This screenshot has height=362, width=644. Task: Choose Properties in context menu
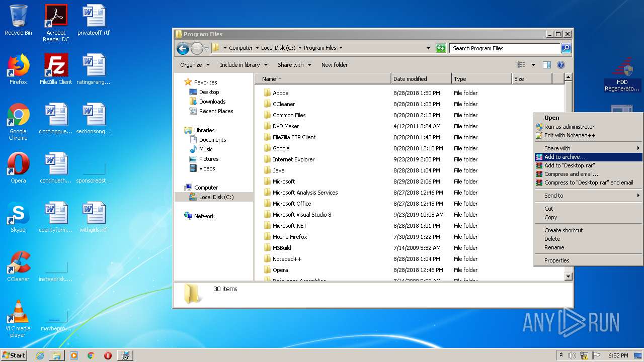coord(589,260)
